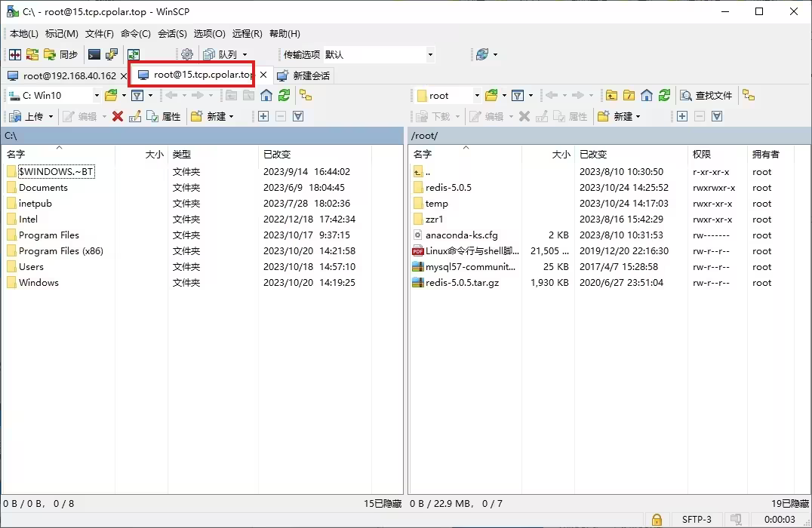Open preferences gear icon
This screenshot has height=528, width=812.
click(x=187, y=54)
